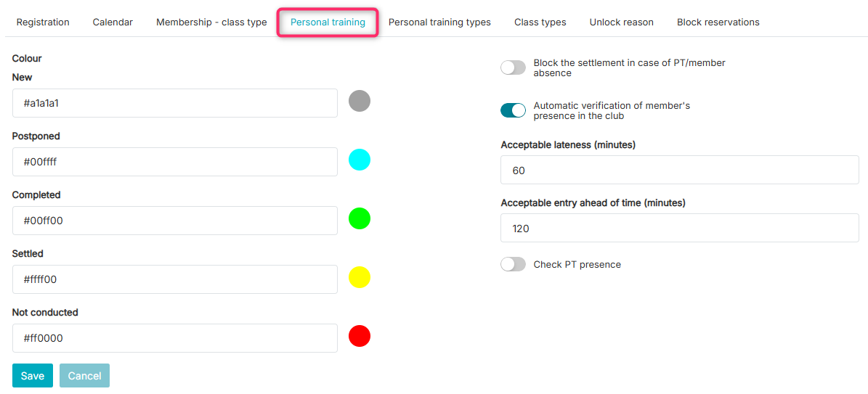Click the red Not conducted colour swatch
The image size is (868, 394).
click(x=360, y=336)
